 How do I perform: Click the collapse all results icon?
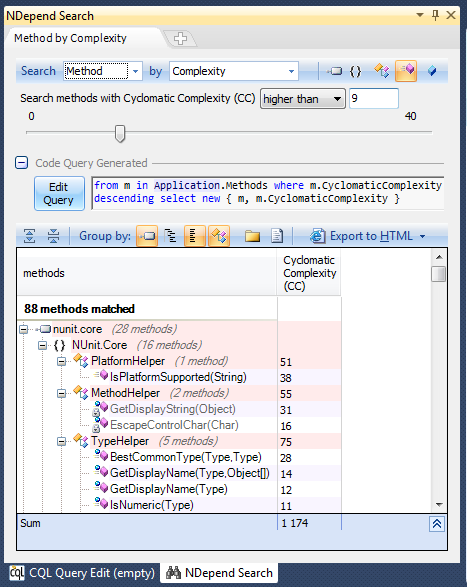54,236
